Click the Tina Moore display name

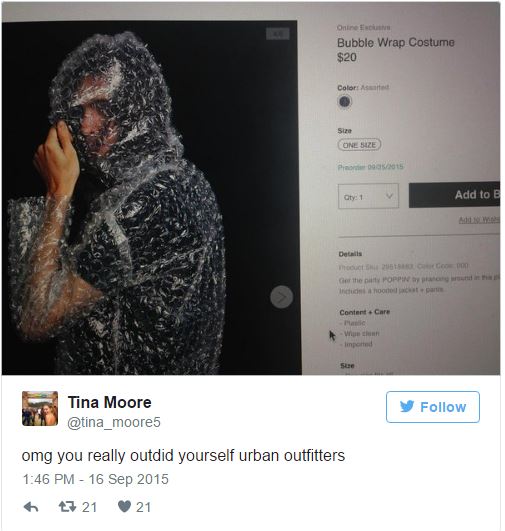coord(110,402)
